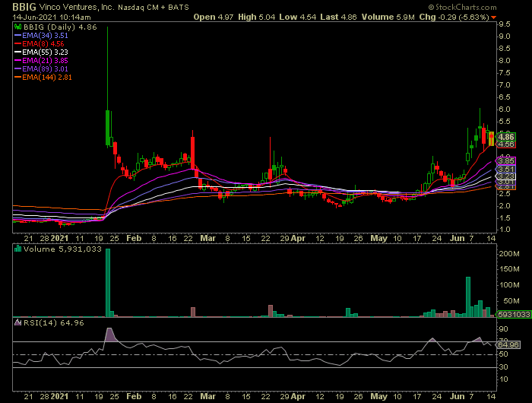Screen dimensions: 532x403
Task: Click the tall June volume bar near 125M
Action: click(x=468, y=297)
